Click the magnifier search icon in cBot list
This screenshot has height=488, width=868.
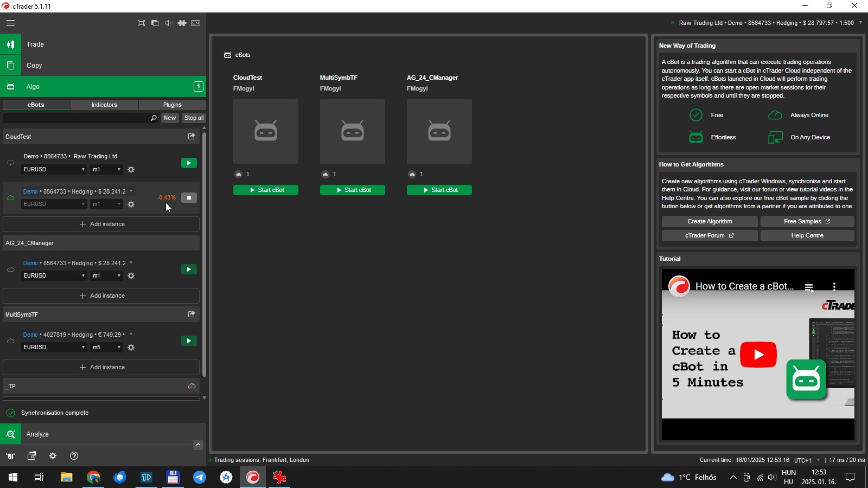point(154,118)
